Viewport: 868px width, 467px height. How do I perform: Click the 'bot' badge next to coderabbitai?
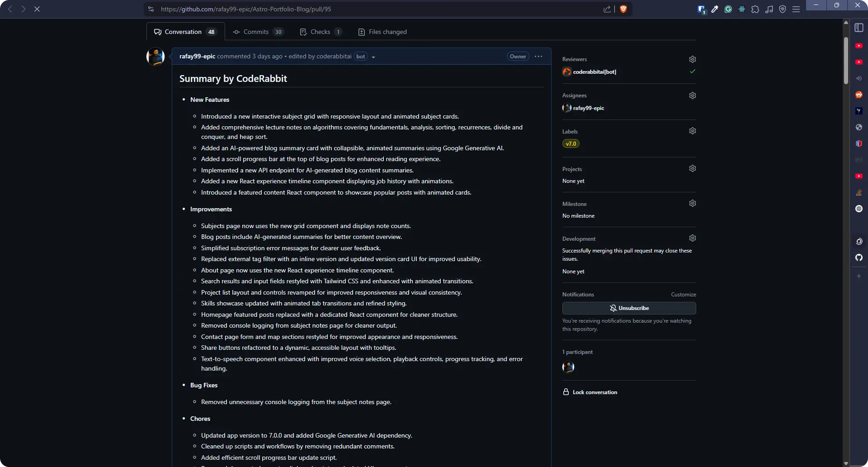360,57
